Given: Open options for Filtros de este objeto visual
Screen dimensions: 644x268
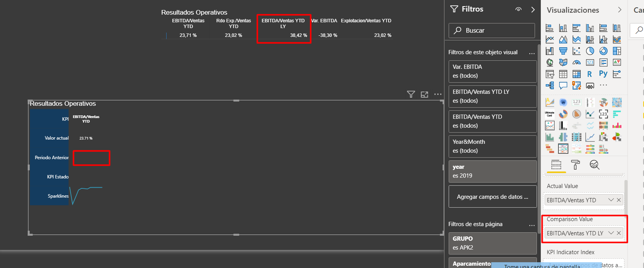Looking at the screenshot, I should point(532,53).
